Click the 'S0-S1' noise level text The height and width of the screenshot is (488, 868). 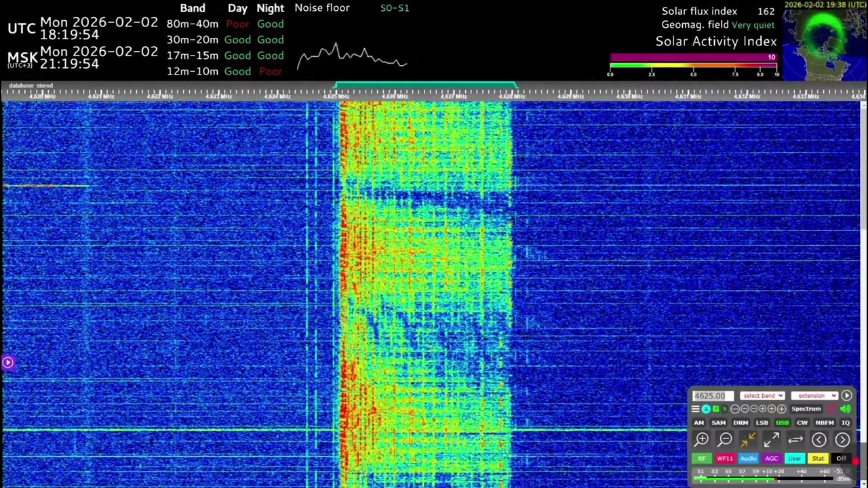[395, 8]
